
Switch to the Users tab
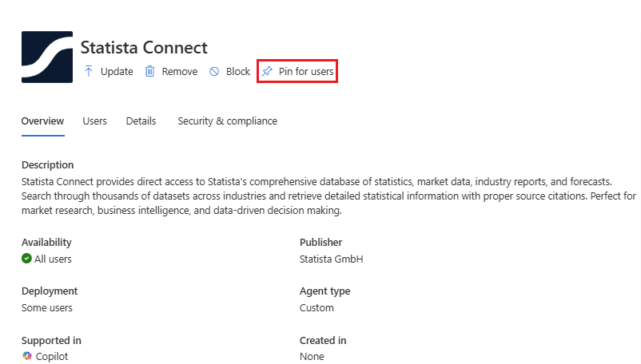(x=94, y=121)
